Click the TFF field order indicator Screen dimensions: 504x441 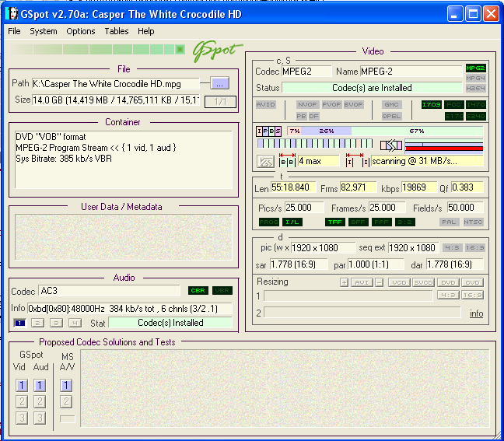coord(335,222)
